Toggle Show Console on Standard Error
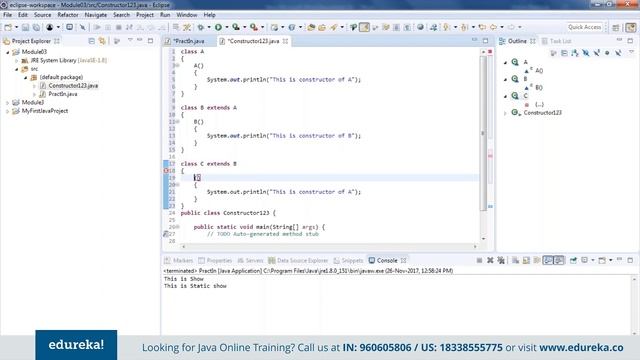The height and width of the screenshot is (360, 640). pyautogui.click(x=559, y=260)
